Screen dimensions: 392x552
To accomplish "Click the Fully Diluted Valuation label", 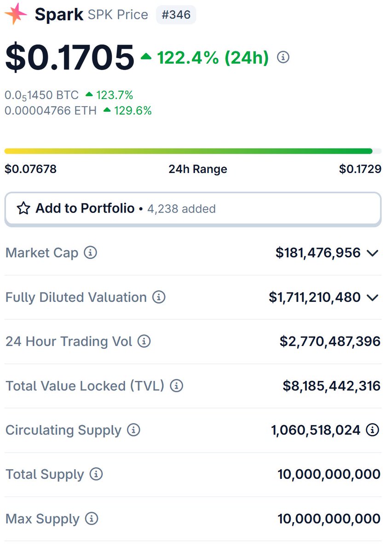I will tap(76, 297).
